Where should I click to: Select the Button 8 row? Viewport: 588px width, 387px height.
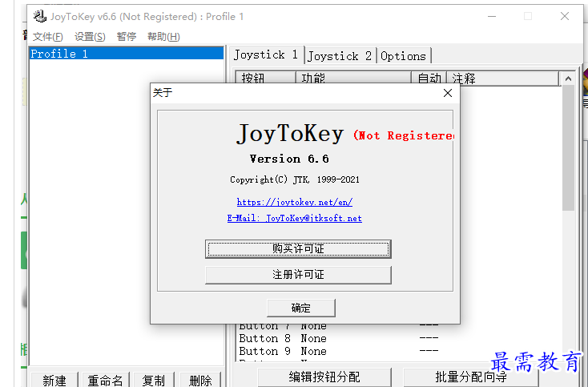pos(400,339)
